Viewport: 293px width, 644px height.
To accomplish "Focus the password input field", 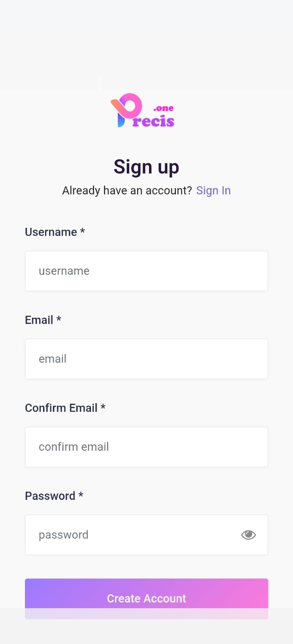I will pyautogui.click(x=133, y=535).
